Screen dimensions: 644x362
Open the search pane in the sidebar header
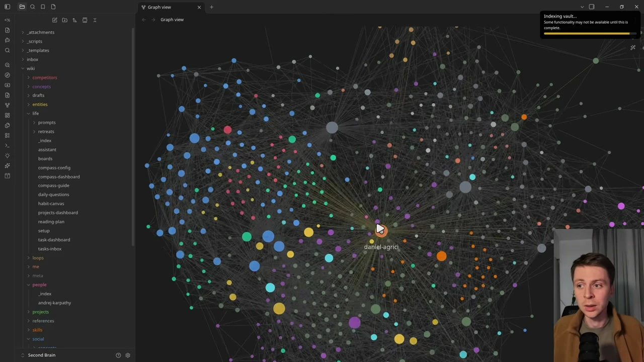coord(32,7)
